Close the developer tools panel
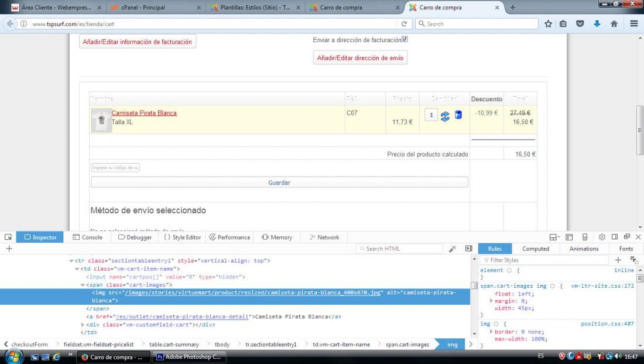This screenshot has height=364, width=644. click(x=638, y=237)
